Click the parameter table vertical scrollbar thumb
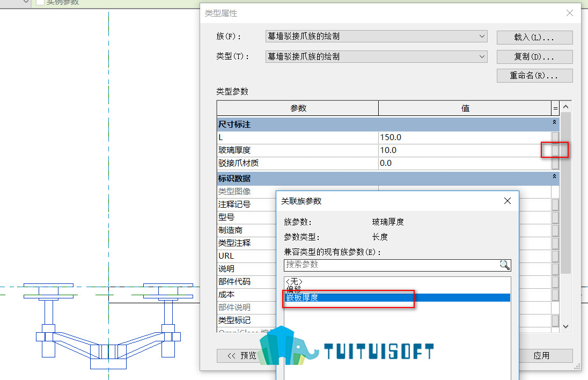The height and width of the screenshot is (380, 588). (566, 193)
